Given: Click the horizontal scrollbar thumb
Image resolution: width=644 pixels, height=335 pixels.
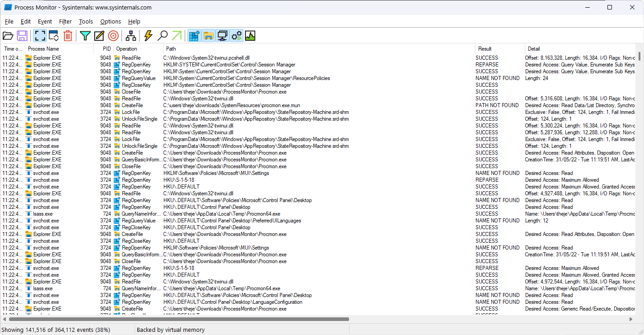Looking at the screenshot, I should pyautogui.click(x=178, y=319).
